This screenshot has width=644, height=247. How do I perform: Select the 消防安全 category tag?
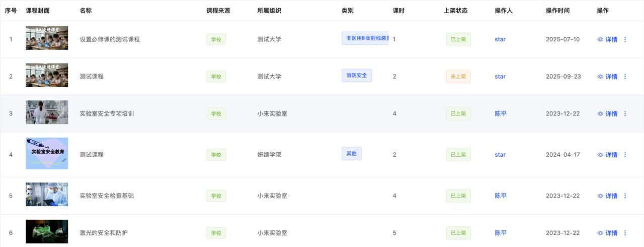point(357,76)
